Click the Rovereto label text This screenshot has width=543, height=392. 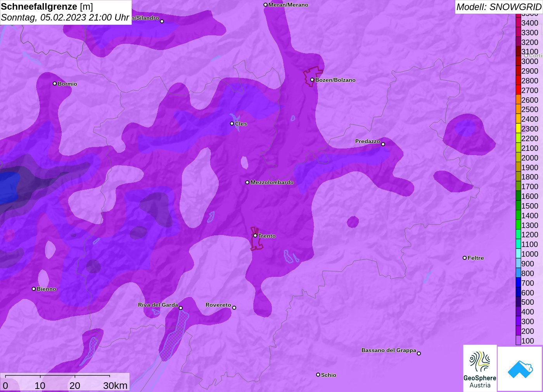point(218,305)
